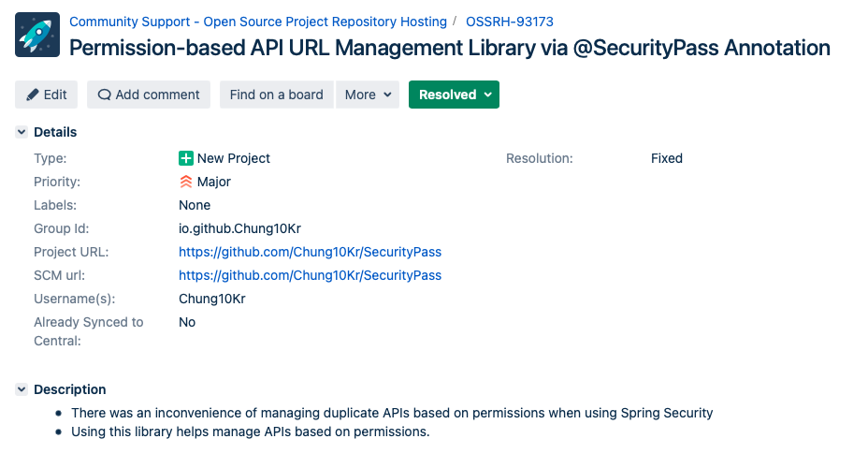868x468 pixels.
Task: Open the Project URL GitHub link
Action: 310,252
